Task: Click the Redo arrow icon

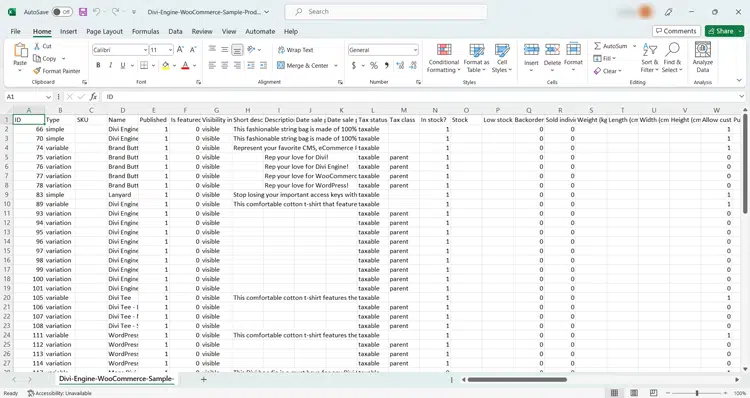Action: [x=115, y=12]
